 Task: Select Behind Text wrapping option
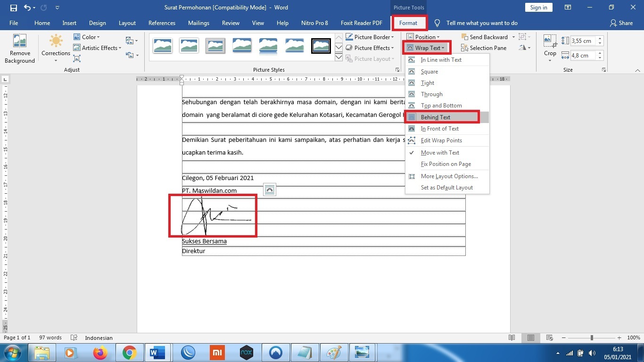coord(435,117)
